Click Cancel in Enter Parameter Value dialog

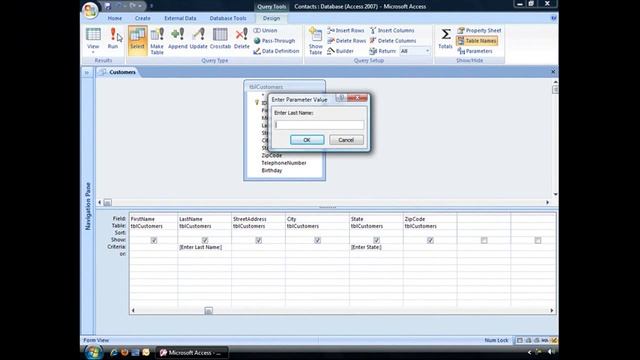[346, 140]
